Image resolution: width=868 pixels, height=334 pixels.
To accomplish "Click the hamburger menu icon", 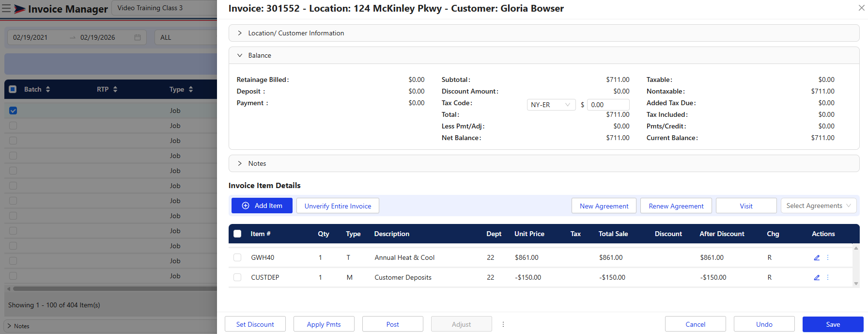I will (7, 9).
